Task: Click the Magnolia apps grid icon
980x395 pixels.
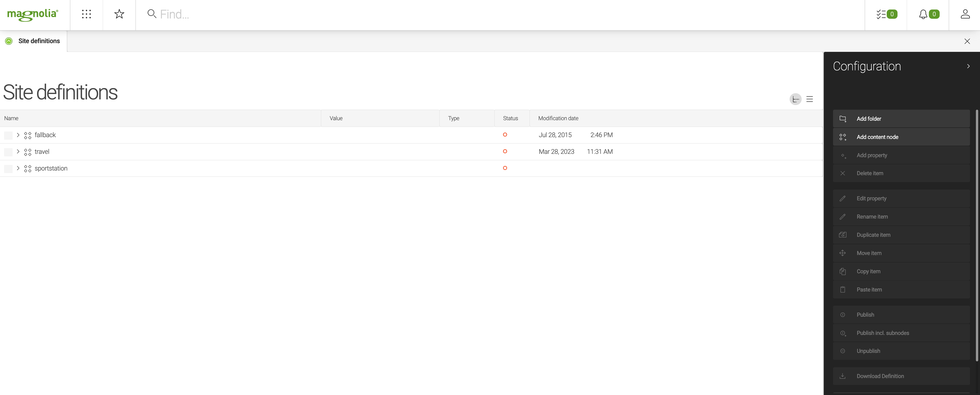Action: 86,14
